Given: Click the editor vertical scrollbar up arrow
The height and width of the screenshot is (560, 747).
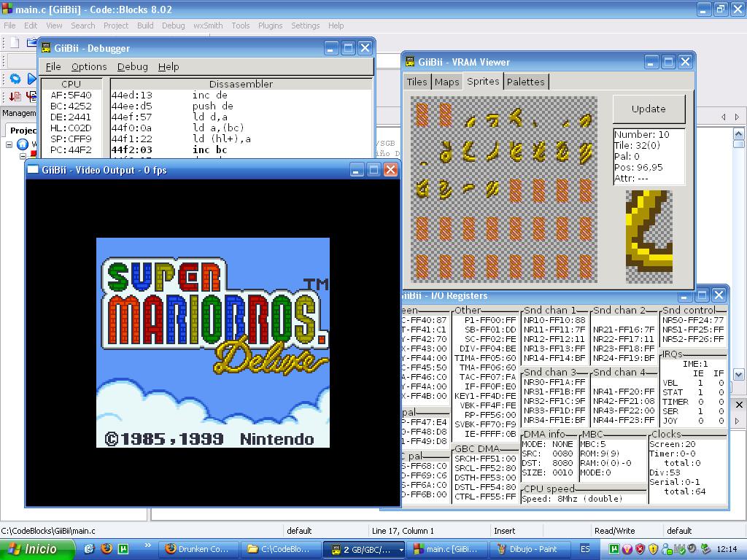Looking at the screenshot, I should tap(738, 134).
